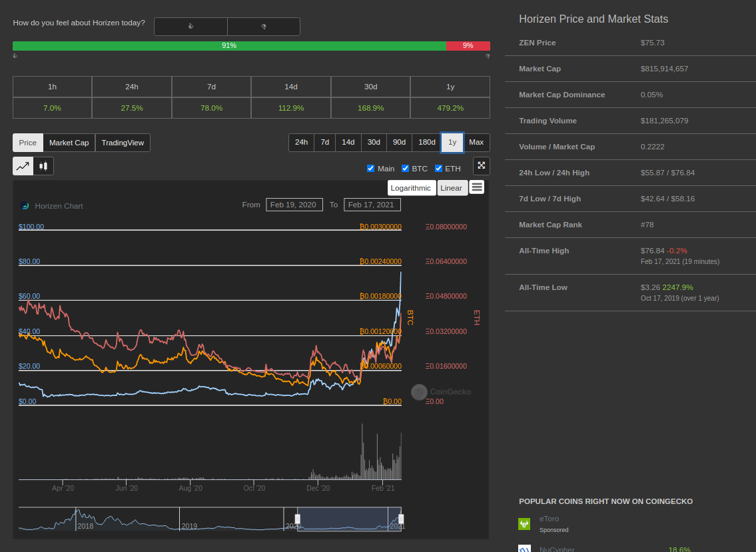Set chart range to Max

[x=476, y=143]
